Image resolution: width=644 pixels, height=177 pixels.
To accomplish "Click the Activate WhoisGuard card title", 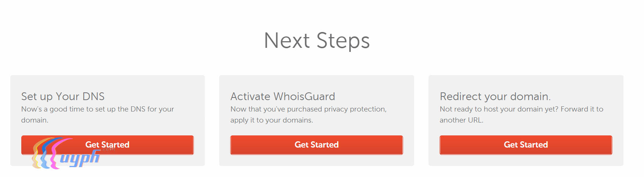I will pos(282,96).
